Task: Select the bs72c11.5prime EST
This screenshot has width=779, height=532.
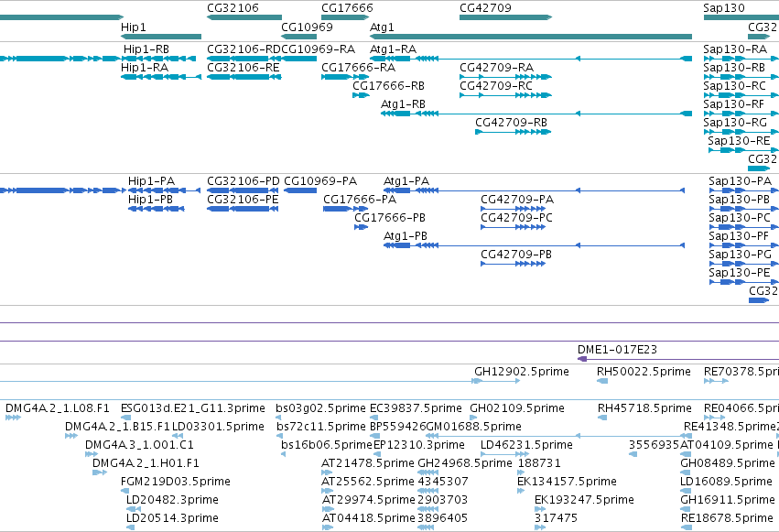Action: 279,436
